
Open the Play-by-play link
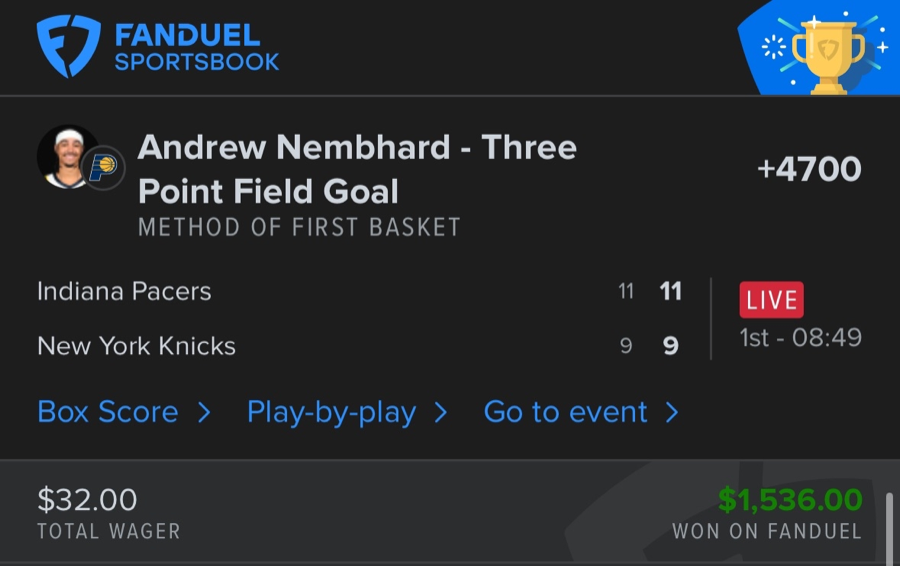coord(331,412)
